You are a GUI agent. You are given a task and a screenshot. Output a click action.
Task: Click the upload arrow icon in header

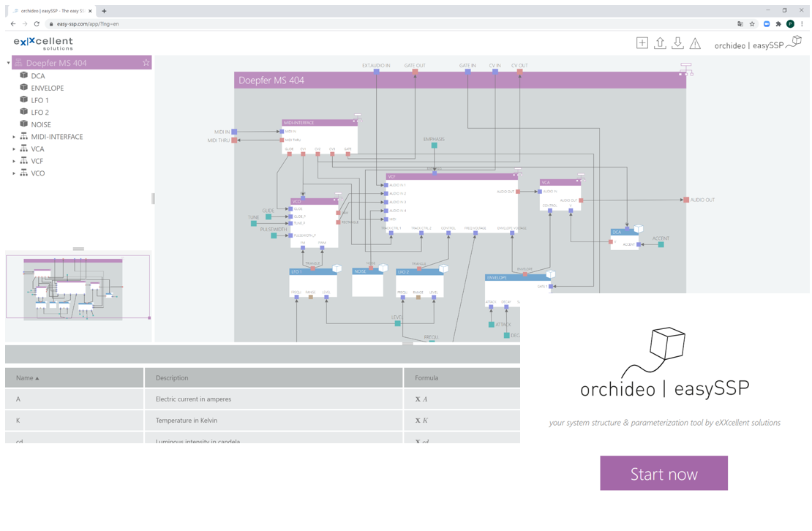(660, 43)
